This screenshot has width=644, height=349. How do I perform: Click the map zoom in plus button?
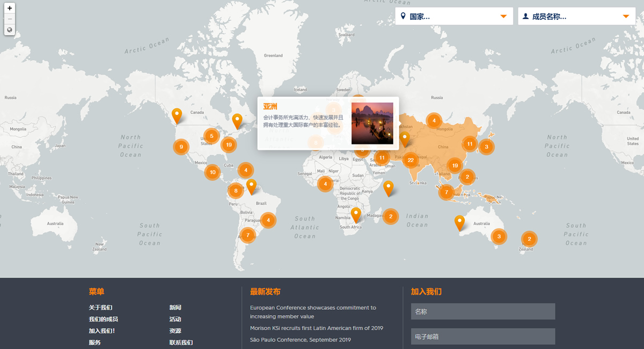click(x=10, y=9)
